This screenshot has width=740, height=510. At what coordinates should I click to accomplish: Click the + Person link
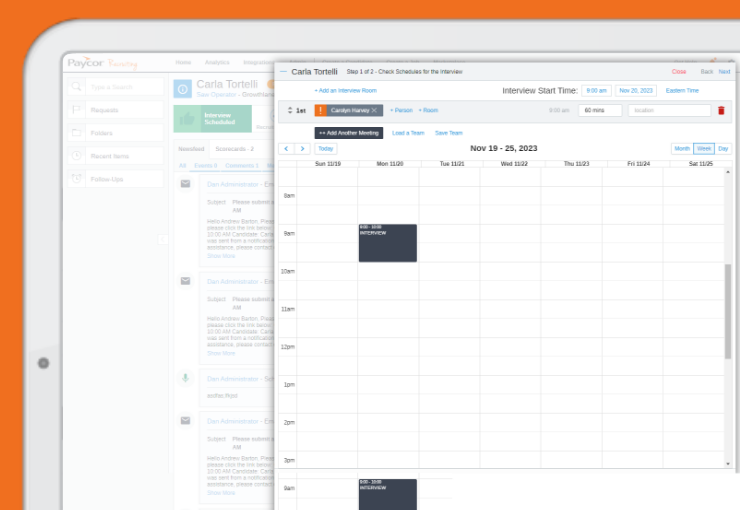click(401, 110)
